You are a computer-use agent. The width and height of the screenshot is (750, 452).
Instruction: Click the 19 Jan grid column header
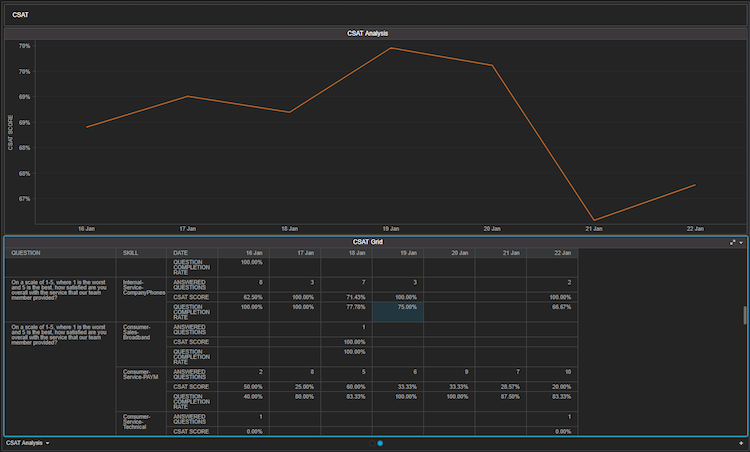(398, 253)
